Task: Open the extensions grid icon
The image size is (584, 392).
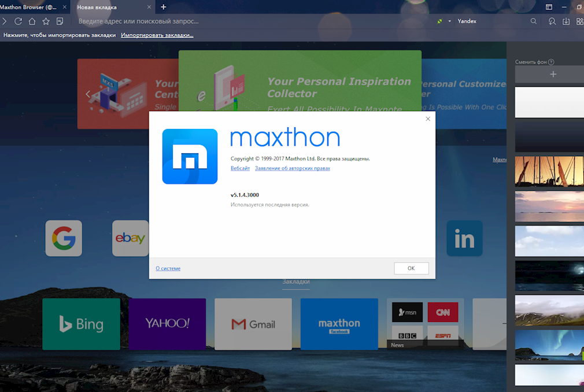Action: pos(580,21)
